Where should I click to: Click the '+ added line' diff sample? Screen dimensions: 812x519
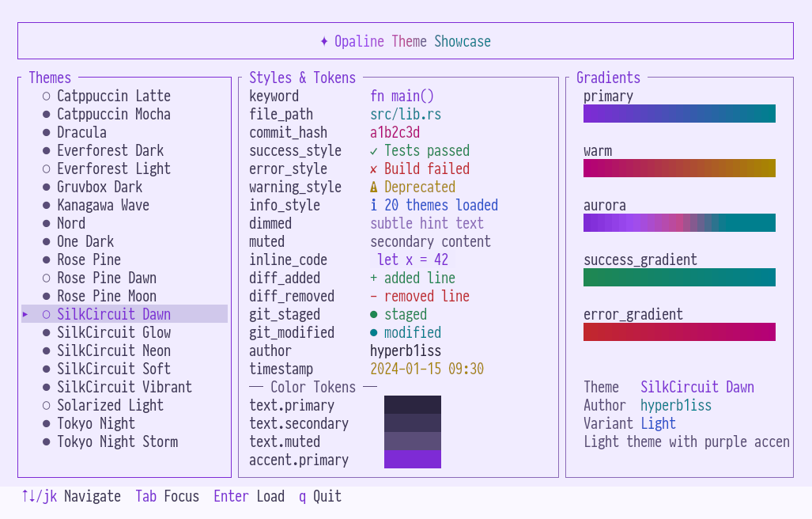[413, 278]
